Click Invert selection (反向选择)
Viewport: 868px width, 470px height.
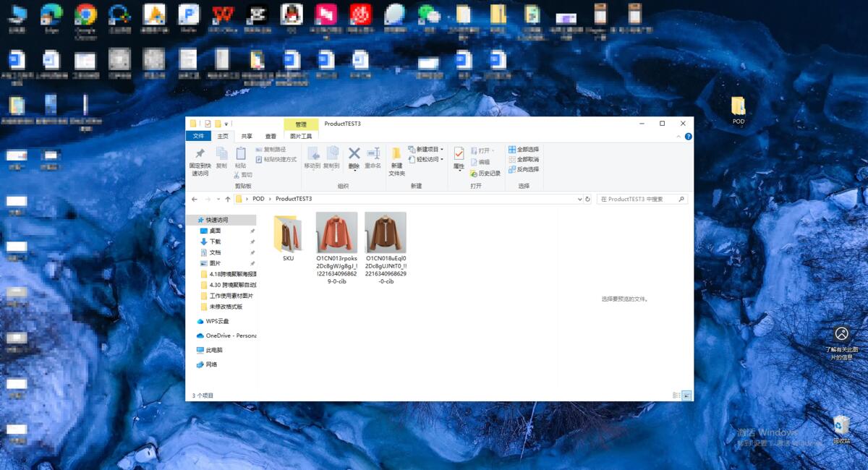pos(523,169)
